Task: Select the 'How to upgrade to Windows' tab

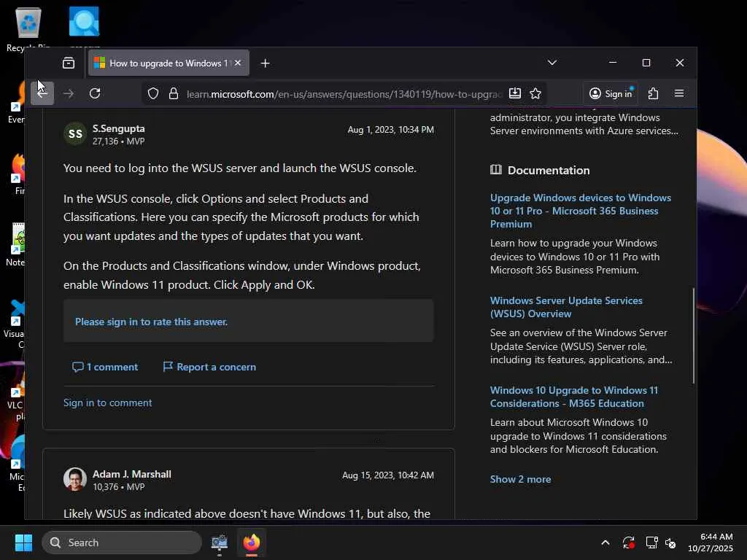Action: pos(169,63)
